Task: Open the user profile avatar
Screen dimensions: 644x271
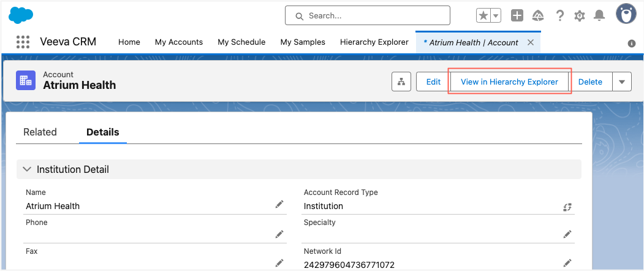Action: click(626, 14)
